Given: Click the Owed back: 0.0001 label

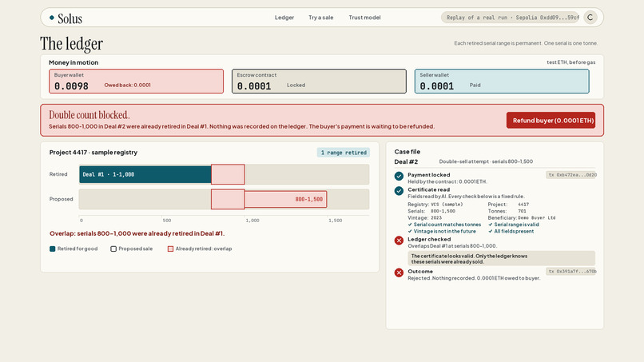Looking at the screenshot, I should 127,85.
